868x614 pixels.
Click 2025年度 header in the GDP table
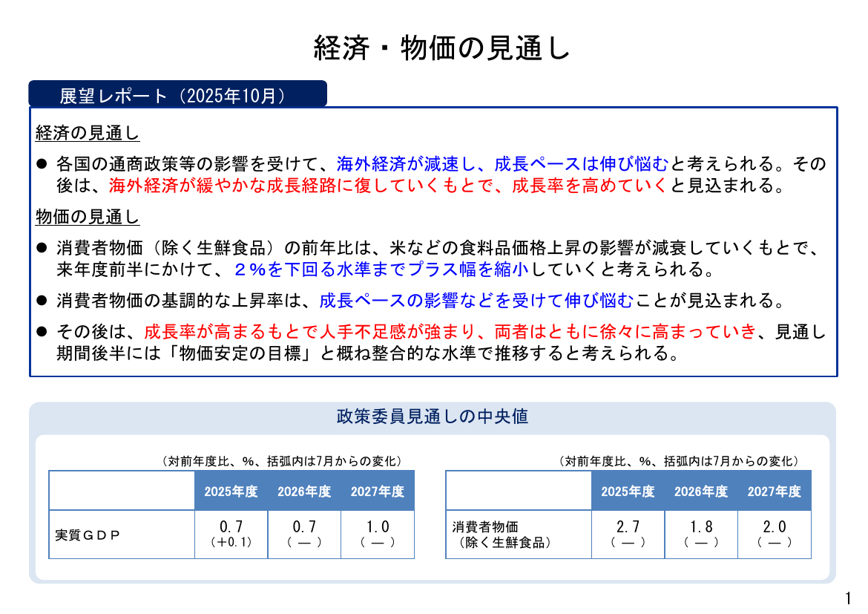[231, 491]
